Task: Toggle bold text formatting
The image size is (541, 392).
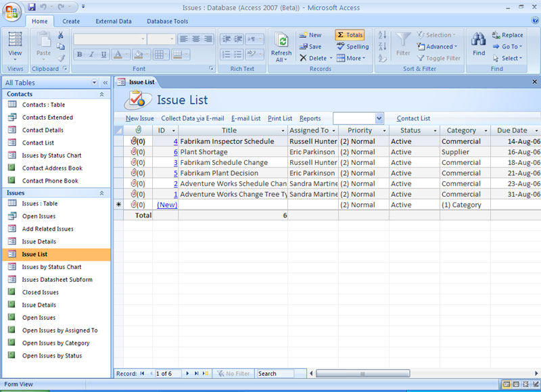Action: tap(80, 55)
